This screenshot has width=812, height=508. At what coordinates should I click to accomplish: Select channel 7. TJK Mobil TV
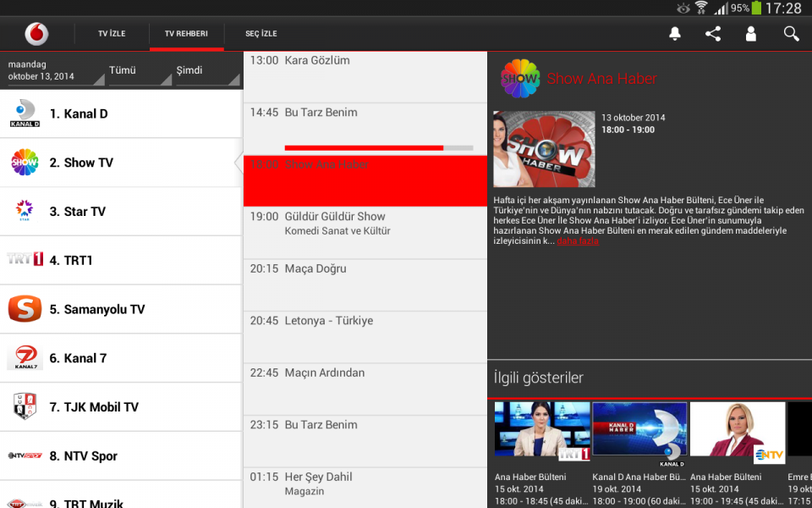[x=121, y=407]
